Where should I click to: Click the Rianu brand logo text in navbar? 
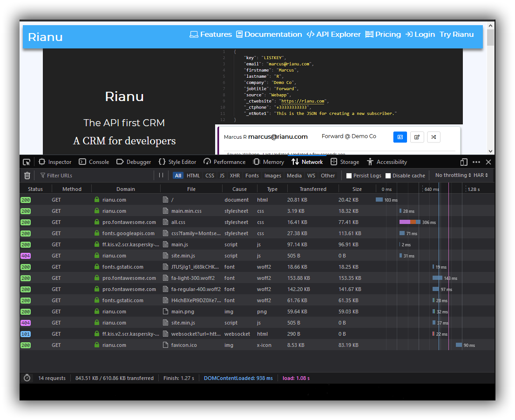(x=45, y=37)
